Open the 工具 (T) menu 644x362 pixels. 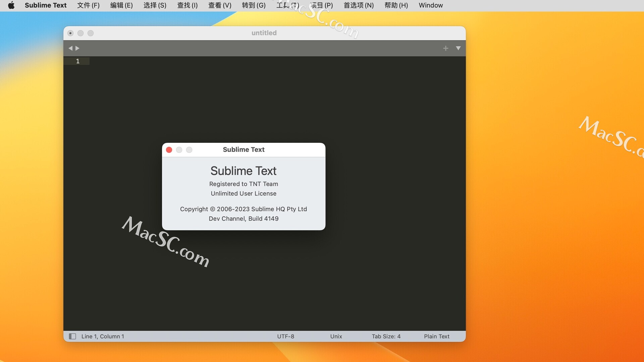287,5
